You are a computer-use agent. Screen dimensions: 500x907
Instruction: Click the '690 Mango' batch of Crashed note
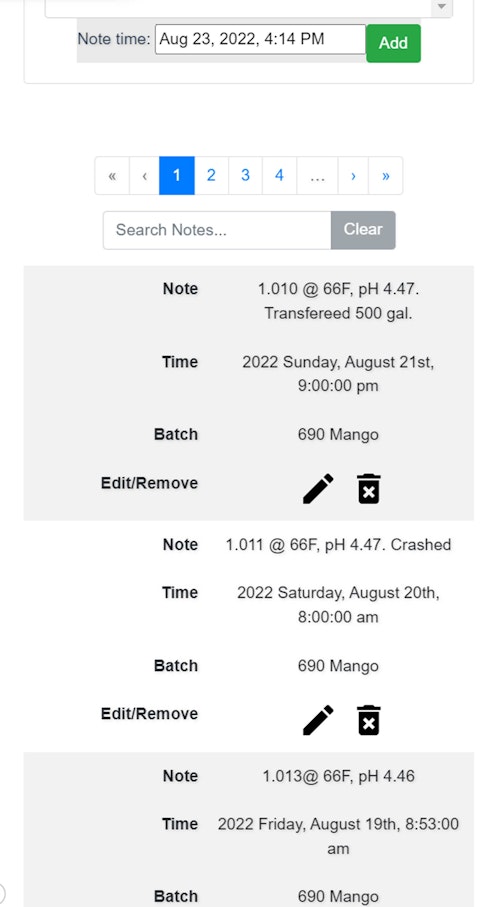pos(338,666)
